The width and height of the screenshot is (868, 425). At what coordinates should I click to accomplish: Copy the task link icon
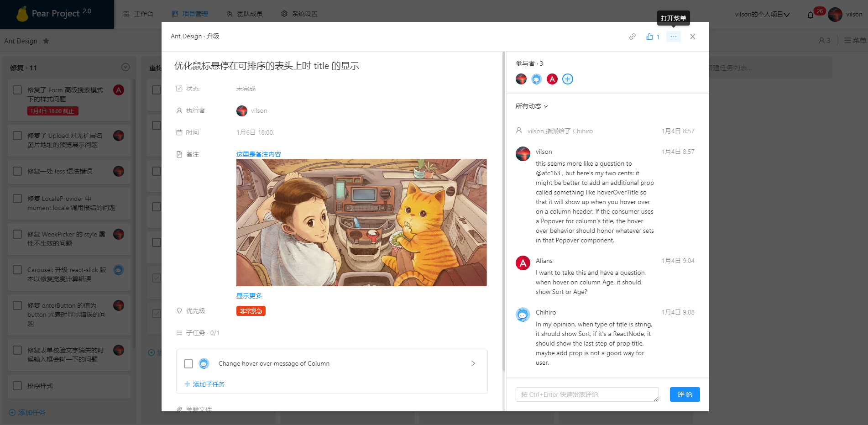[632, 37]
